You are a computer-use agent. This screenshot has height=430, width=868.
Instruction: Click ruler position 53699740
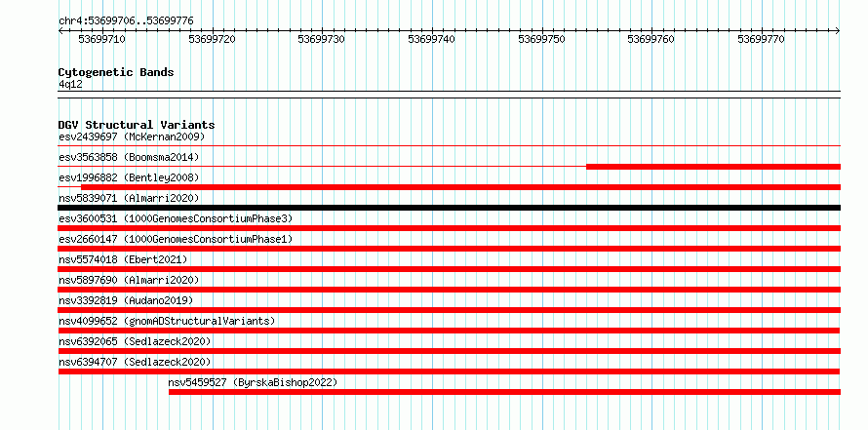coord(431,40)
